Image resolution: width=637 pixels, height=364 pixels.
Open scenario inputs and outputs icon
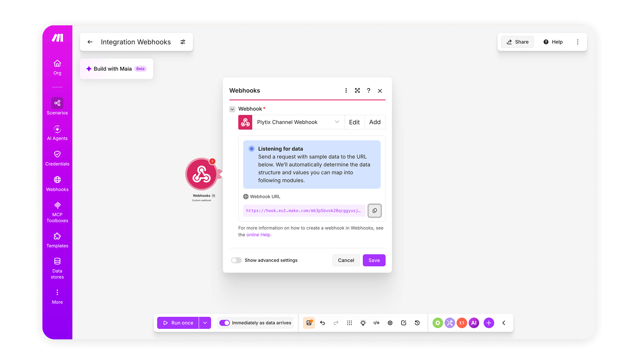tap(376, 323)
